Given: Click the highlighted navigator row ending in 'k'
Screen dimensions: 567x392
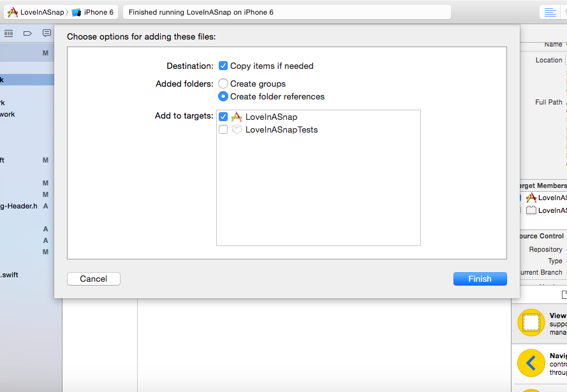Looking at the screenshot, I should pos(27,80).
